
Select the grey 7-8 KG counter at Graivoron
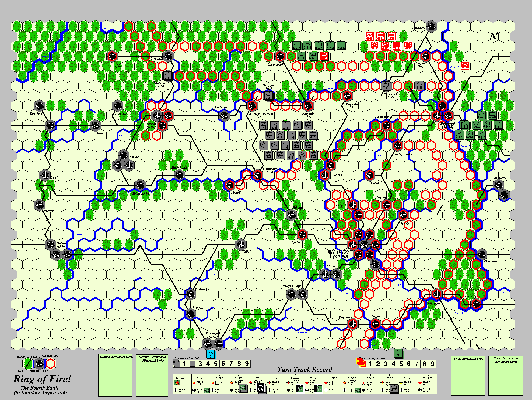268,96
